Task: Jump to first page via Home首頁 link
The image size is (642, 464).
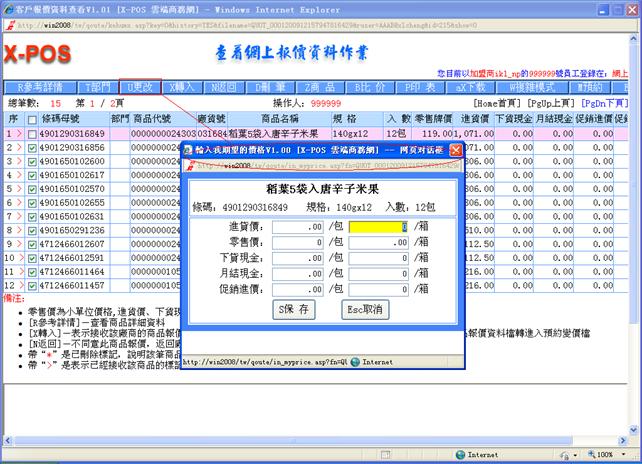Action: pyautogui.click(x=496, y=102)
